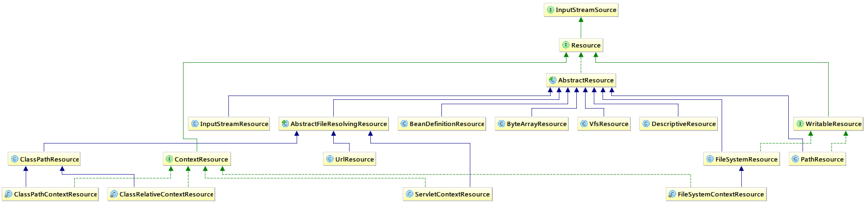This screenshot has width=868, height=209.
Task: Click the WritableResource interface icon
Action: click(x=800, y=124)
